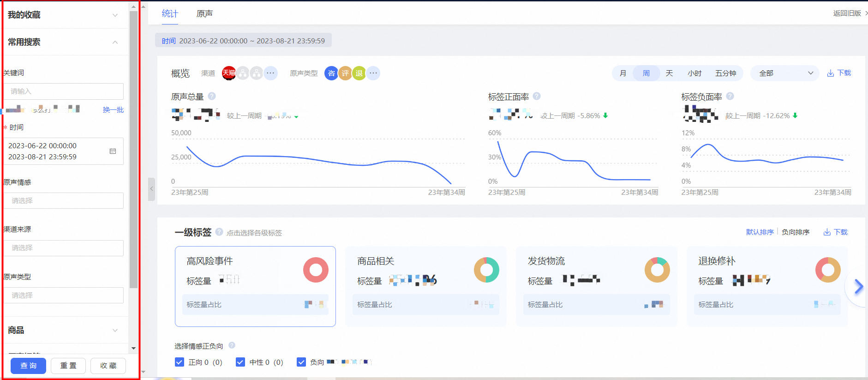Click the 退换修补 donut chart
This screenshot has height=380, width=868.
[x=828, y=270]
